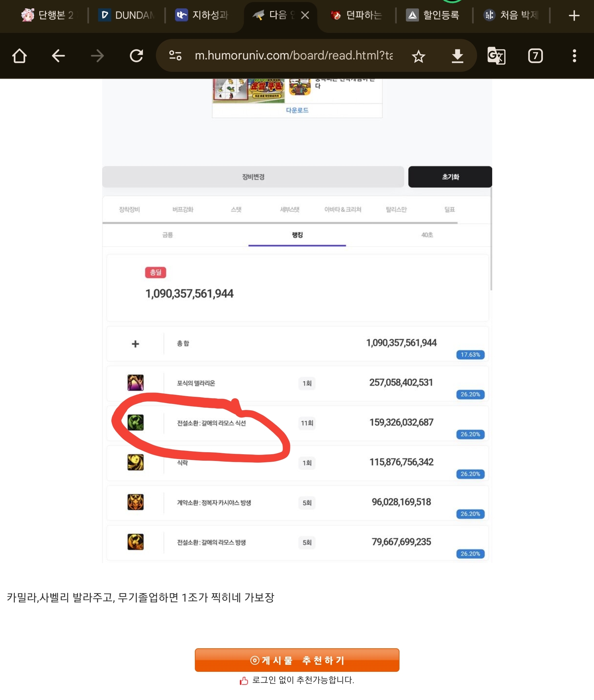The height and width of the screenshot is (700, 594).
Task: Select the 아바타&크리쳐 tab
Action: coord(343,209)
